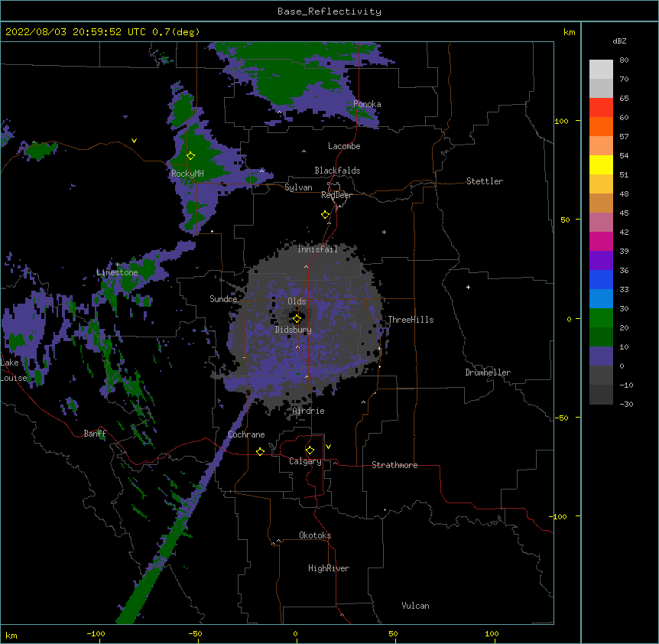The width and height of the screenshot is (659, 644).
Task: Click the RedDeer city label
Action: pyautogui.click(x=336, y=195)
